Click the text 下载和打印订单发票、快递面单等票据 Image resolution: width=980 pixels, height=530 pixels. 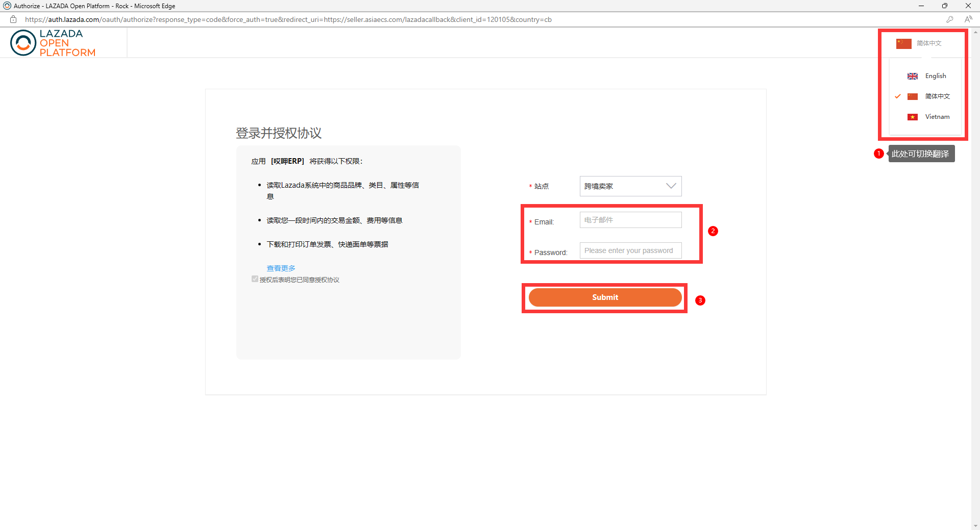pos(327,244)
